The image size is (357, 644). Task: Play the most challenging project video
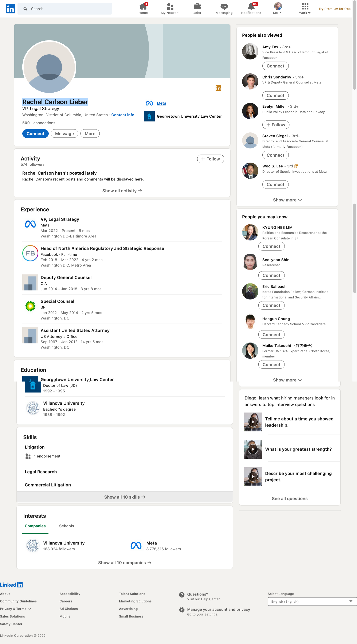[x=253, y=477]
